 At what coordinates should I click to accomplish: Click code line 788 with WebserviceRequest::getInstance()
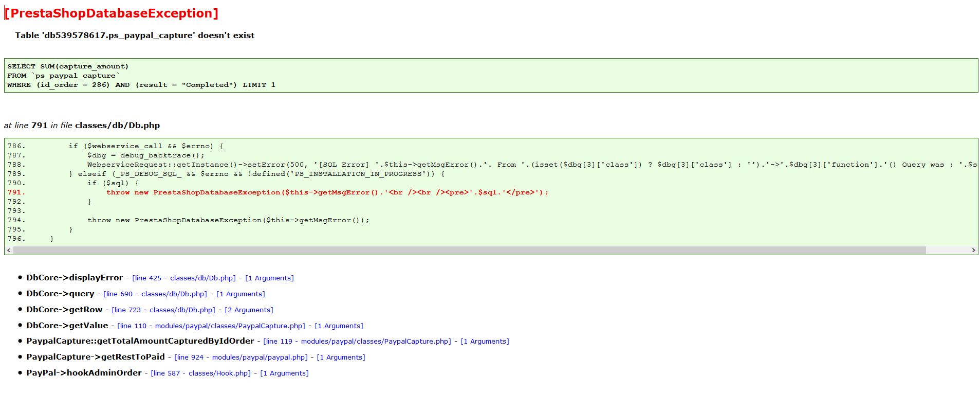(x=492, y=165)
